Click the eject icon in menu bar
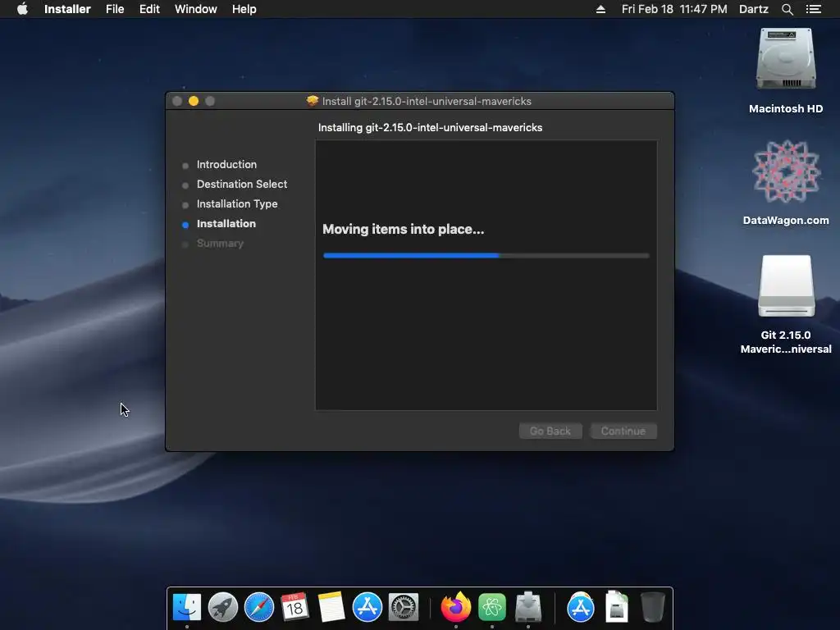 [x=600, y=9]
